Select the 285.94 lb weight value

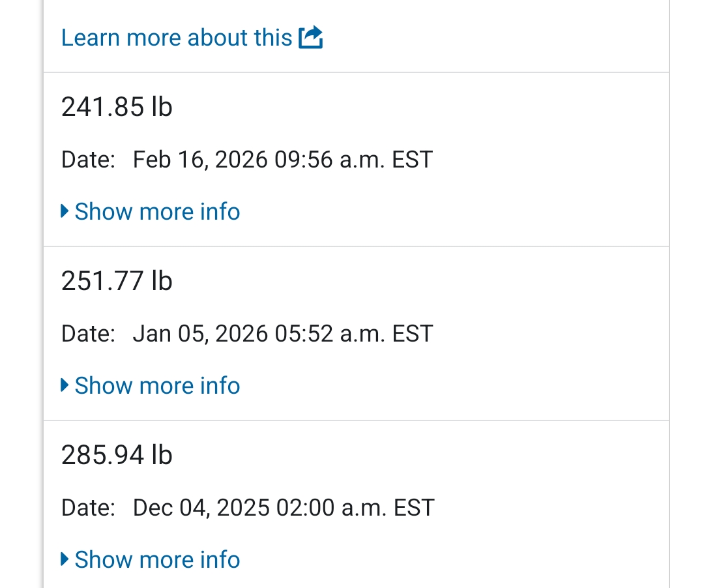(117, 455)
